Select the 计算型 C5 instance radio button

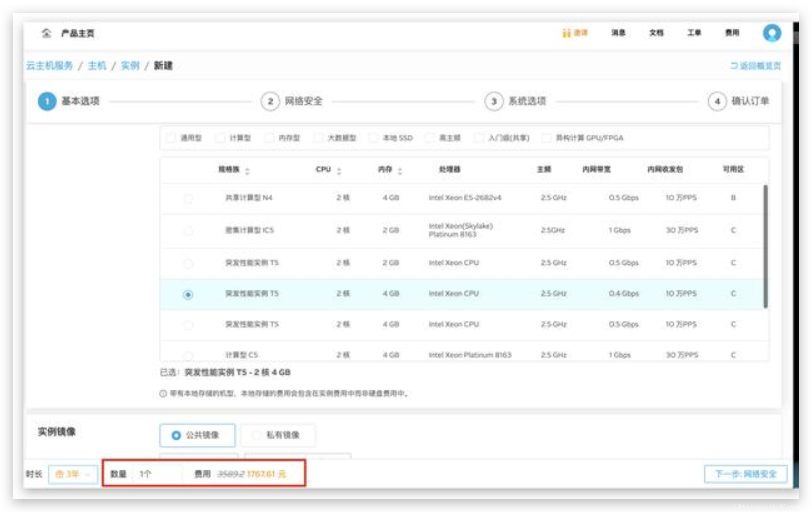188,355
